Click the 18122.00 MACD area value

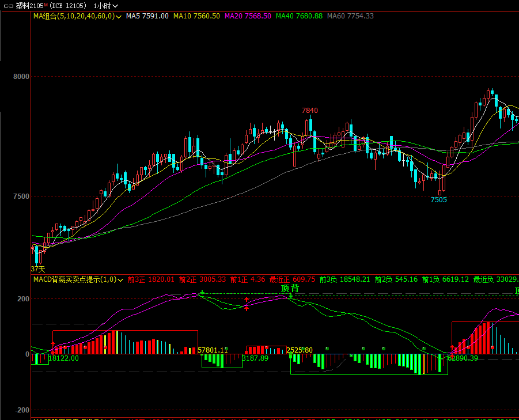point(63,358)
